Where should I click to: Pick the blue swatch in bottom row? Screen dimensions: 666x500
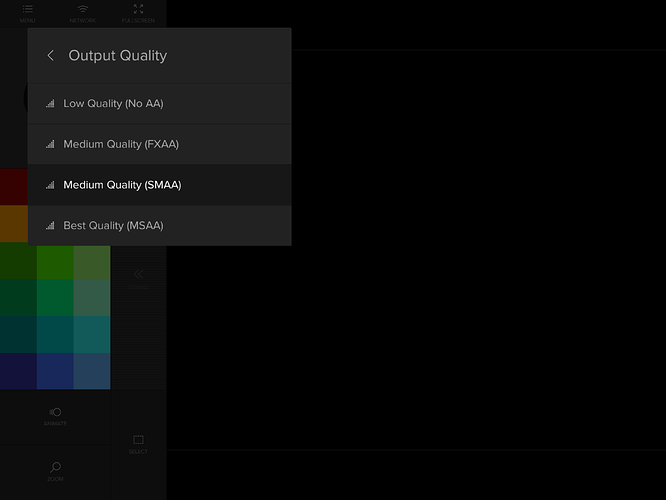(x=55, y=371)
